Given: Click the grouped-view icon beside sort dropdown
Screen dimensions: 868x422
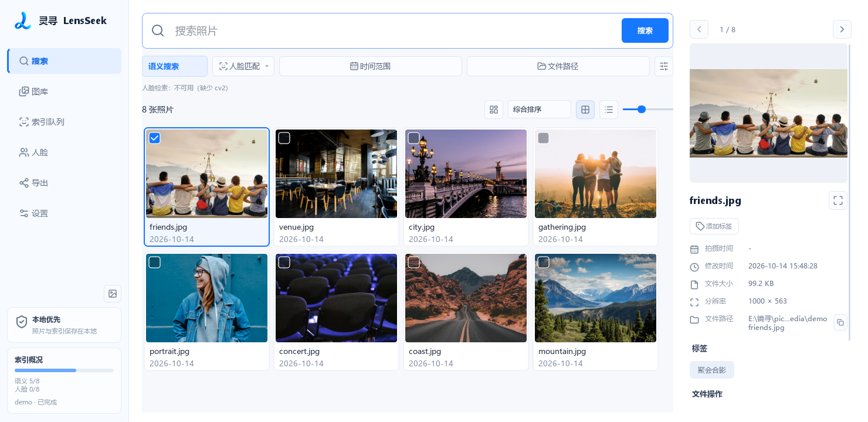Looking at the screenshot, I should coord(494,110).
